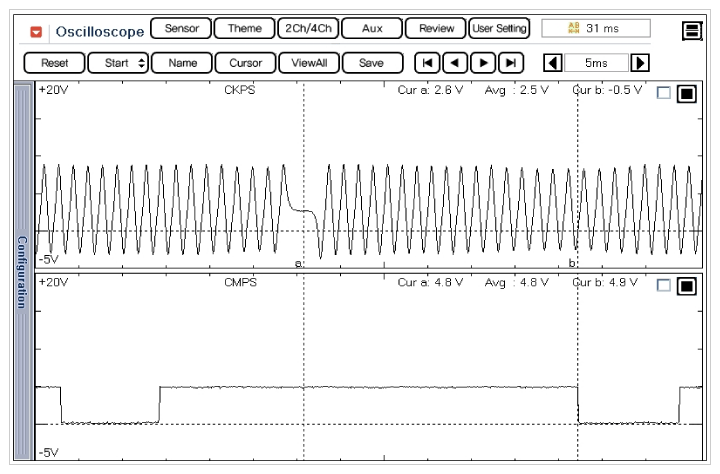The image size is (720, 474).
Task: Decrease the 5ms time base
Action: tap(550, 63)
